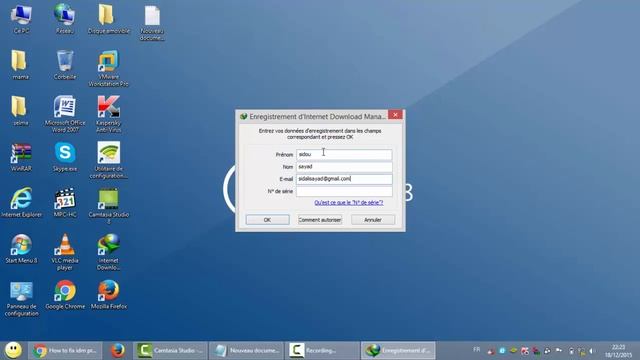Open the smiley Start button on taskbar

[13, 350]
